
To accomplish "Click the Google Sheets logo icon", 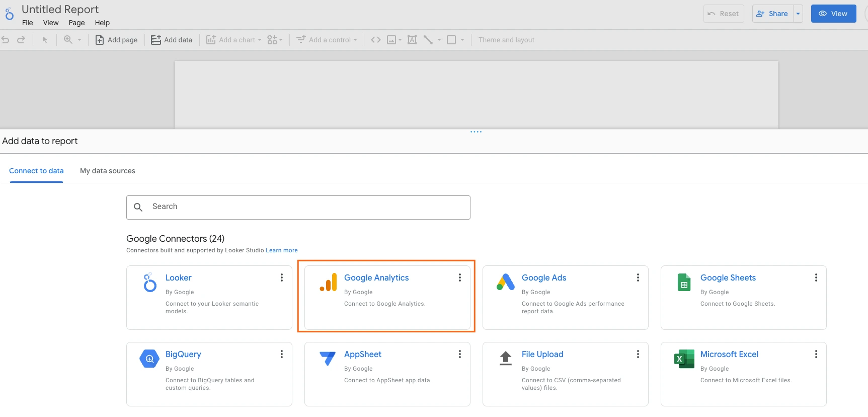I will 684,283.
